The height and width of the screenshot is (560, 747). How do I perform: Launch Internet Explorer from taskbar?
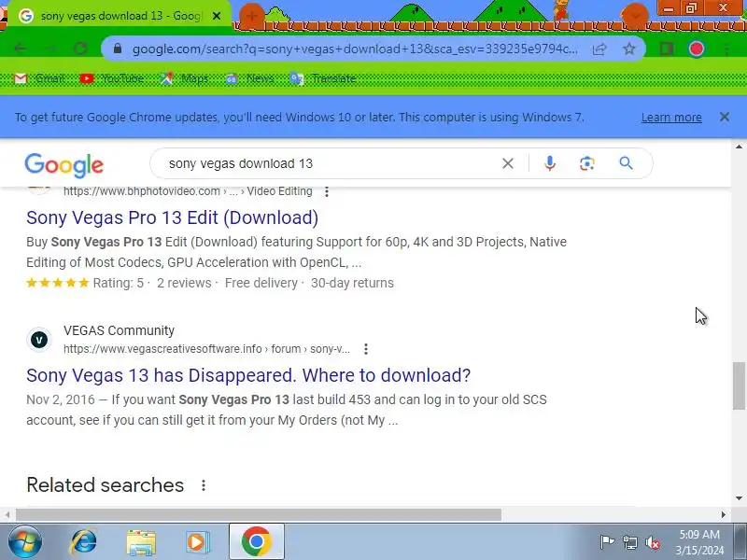[x=84, y=542]
